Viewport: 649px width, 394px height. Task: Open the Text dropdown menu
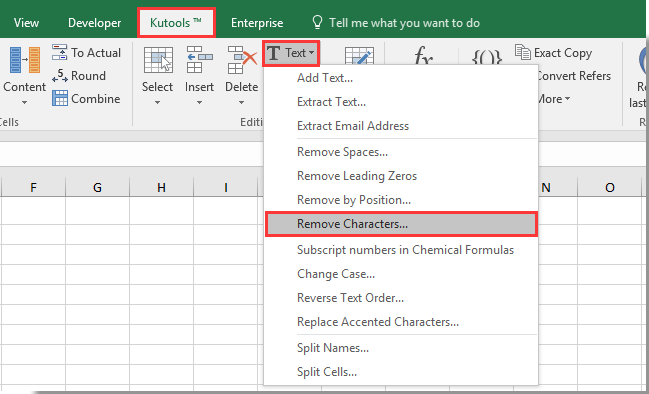(x=291, y=53)
